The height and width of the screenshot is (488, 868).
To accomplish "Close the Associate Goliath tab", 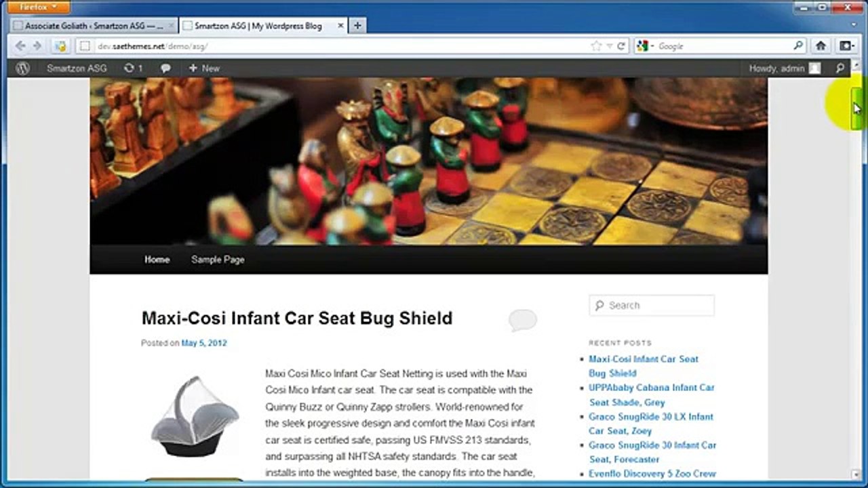I will click(171, 26).
